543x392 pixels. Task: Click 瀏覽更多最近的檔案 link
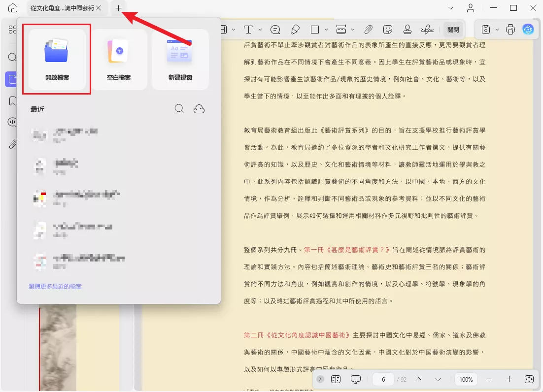[55, 286]
